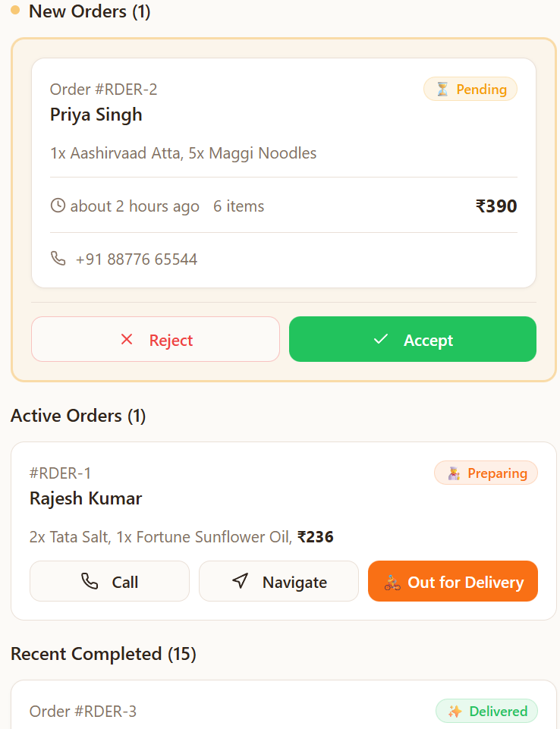
Task: Open Rajesh Kumar's active order
Action: (284, 531)
